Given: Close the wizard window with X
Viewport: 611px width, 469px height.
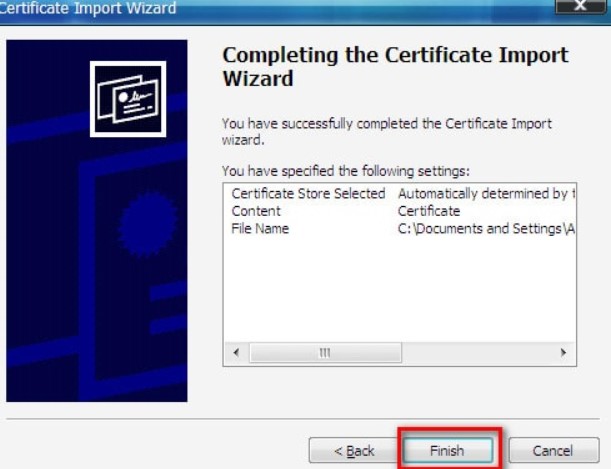Looking at the screenshot, I should pos(580,5).
